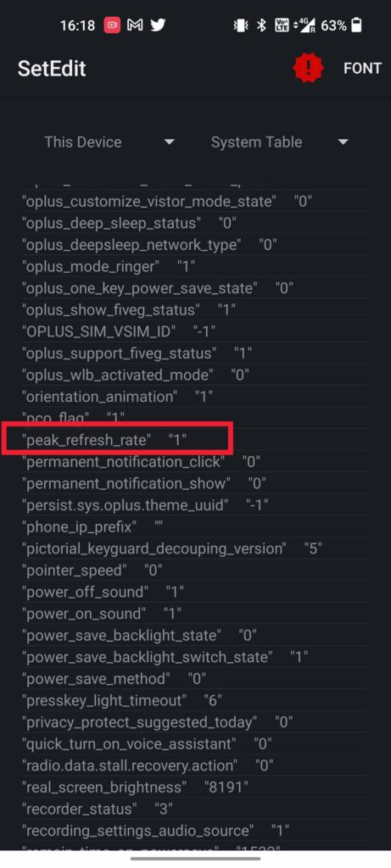Tap the Bluetooth status icon
This screenshot has width=391, height=868.
click(x=261, y=25)
